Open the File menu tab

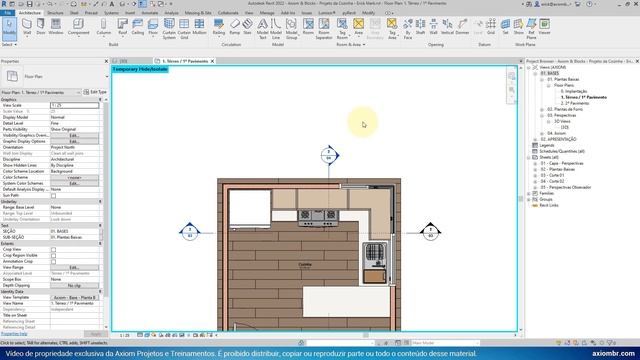pyautogui.click(x=7, y=13)
